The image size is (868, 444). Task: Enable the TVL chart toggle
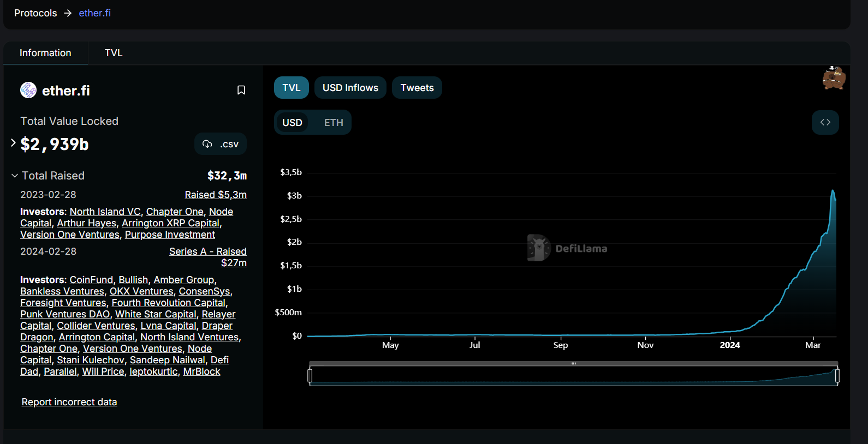(292, 88)
